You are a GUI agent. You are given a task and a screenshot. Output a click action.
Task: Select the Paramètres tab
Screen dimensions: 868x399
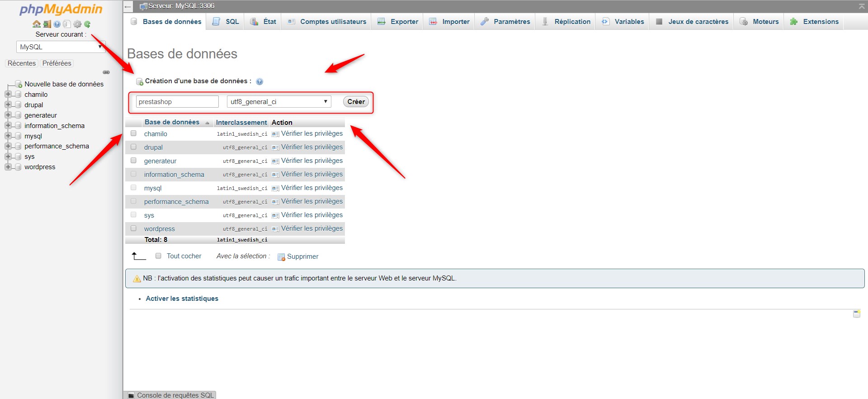click(505, 22)
